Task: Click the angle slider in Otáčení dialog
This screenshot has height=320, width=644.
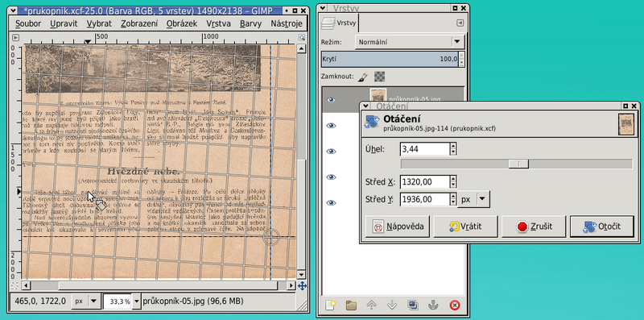Action: tap(517, 164)
